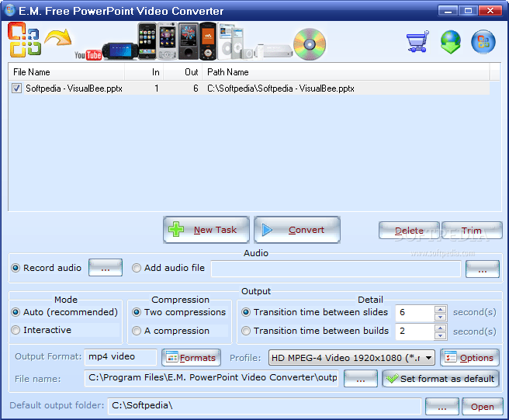Image resolution: width=509 pixels, height=420 pixels.
Task: Click the Trim button
Action: (x=472, y=231)
